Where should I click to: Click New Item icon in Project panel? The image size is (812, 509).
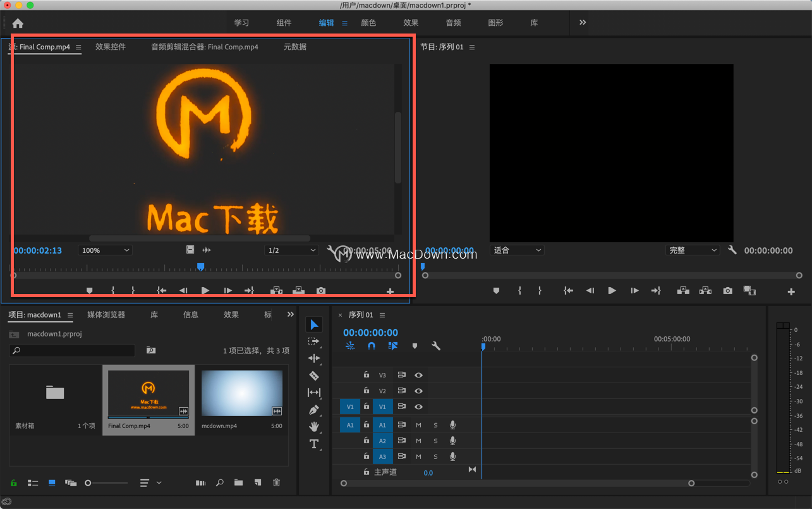pyautogui.click(x=258, y=482)
